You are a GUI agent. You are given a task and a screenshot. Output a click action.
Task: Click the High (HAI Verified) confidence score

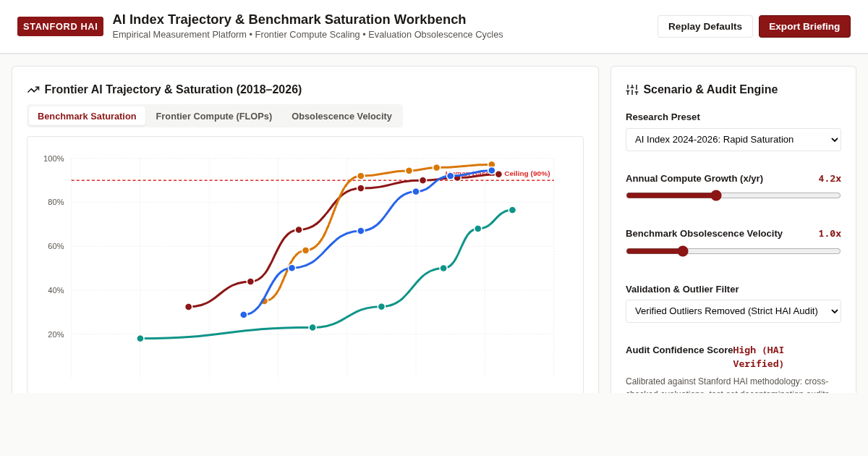(x=759, y=357)
